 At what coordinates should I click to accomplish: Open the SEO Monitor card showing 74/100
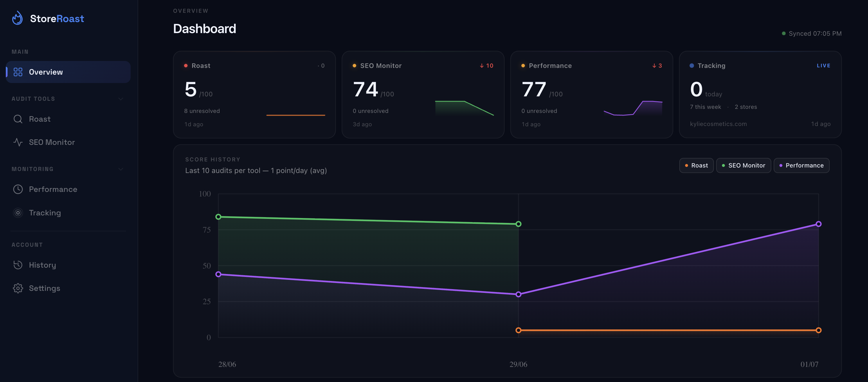click(x=423, y=95)
